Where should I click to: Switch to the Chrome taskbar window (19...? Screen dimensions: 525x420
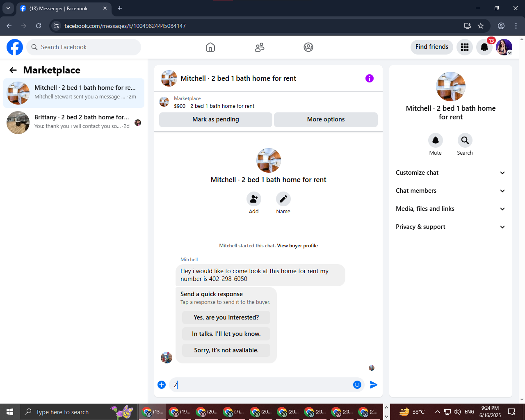click(x=180, y=412)
